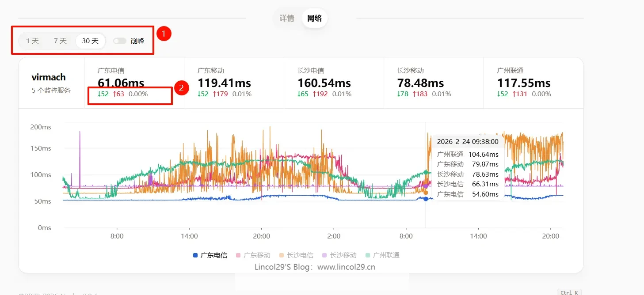Image resolution: width=644 pixels, height=295 pixels.
Task: Click the 广东电信 latency stat card
Action: (134, 83)
